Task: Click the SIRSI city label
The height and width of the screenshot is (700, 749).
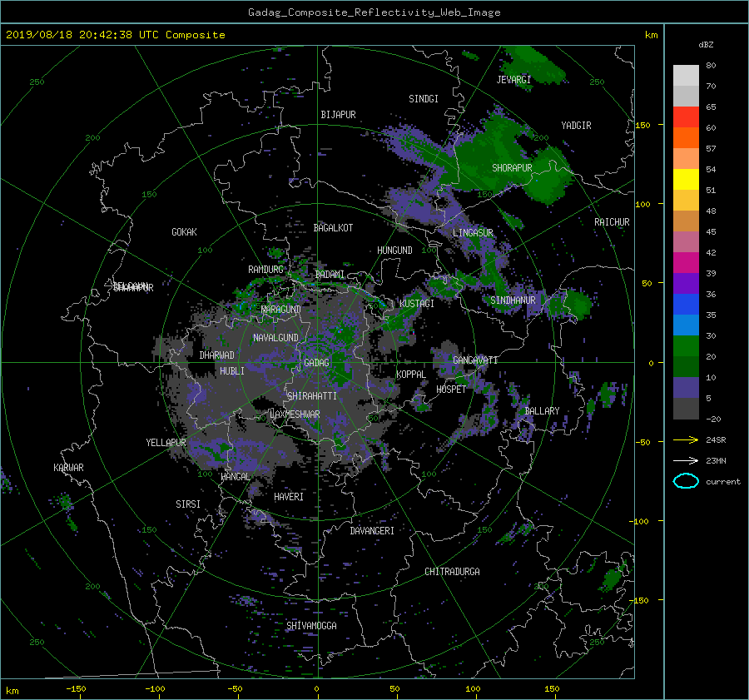Action: pos(188,504)
